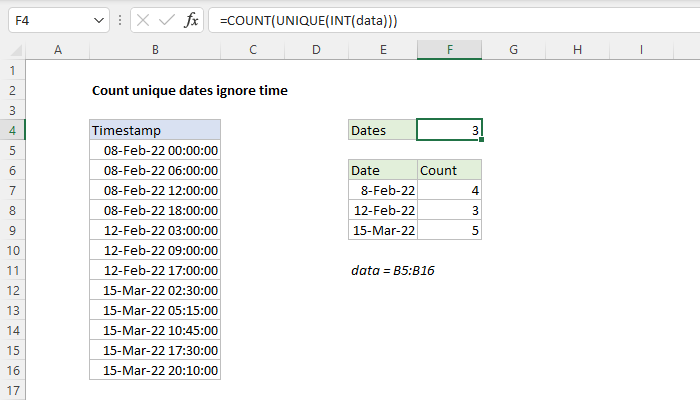Click the Select All corner triangle
This screenshot has height=400, width=700.
pos(13,50)
